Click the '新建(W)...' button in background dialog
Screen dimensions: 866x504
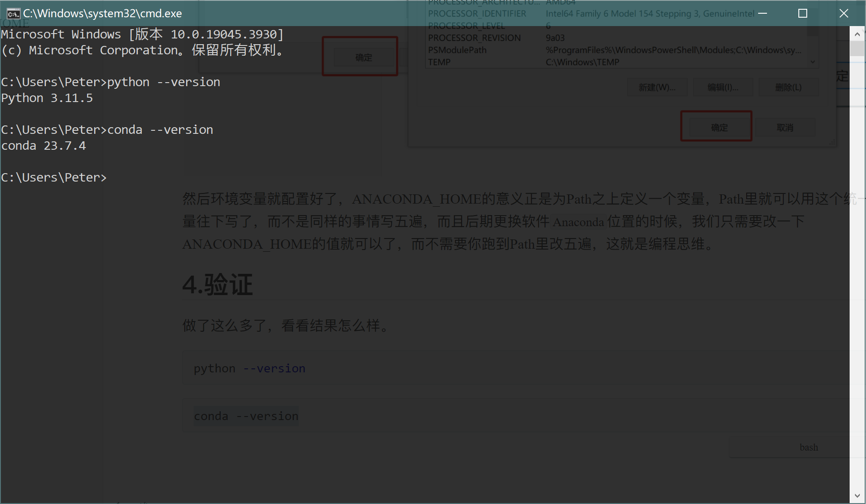coord(657,87)
